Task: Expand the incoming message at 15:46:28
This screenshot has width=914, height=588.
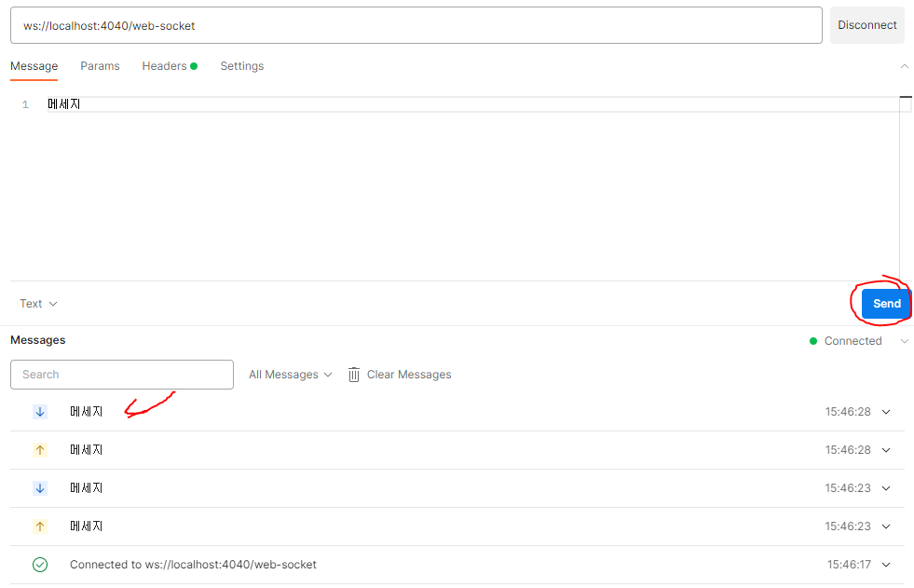Action: click(886, 412)
